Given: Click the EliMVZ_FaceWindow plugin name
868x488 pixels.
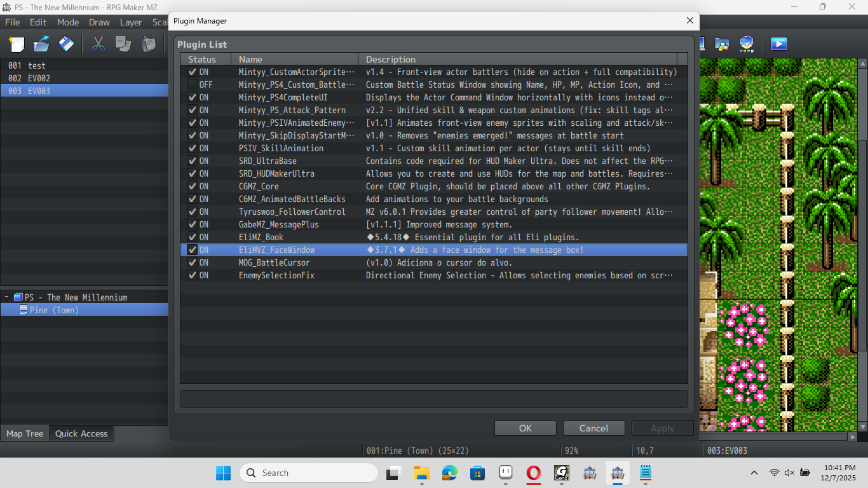Looking at the screenshot, I should (276, 250).
